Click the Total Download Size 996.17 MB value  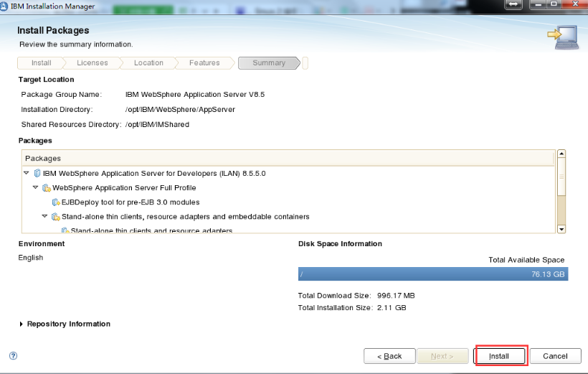tap(396, 296)
